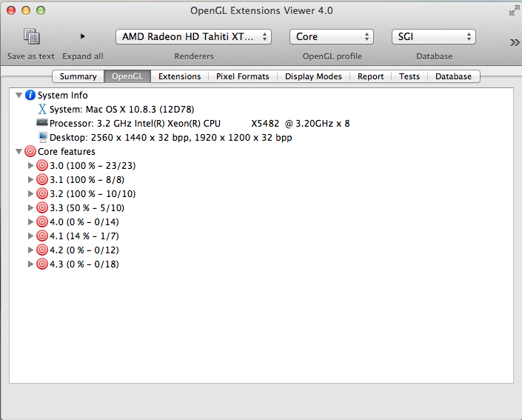
Task: Open the Report tab
Action: (x=370, y=76)
